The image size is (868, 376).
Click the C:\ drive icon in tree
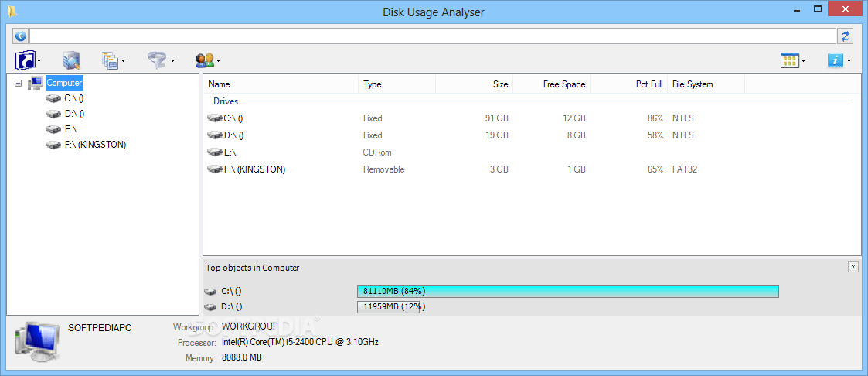[x=53, y=98]
